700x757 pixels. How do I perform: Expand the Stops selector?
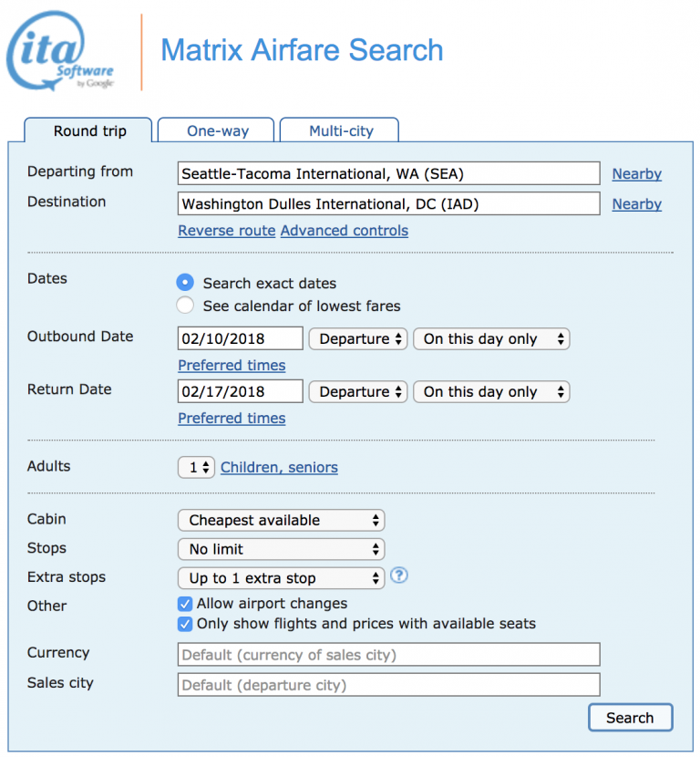[x=281, y=549]
